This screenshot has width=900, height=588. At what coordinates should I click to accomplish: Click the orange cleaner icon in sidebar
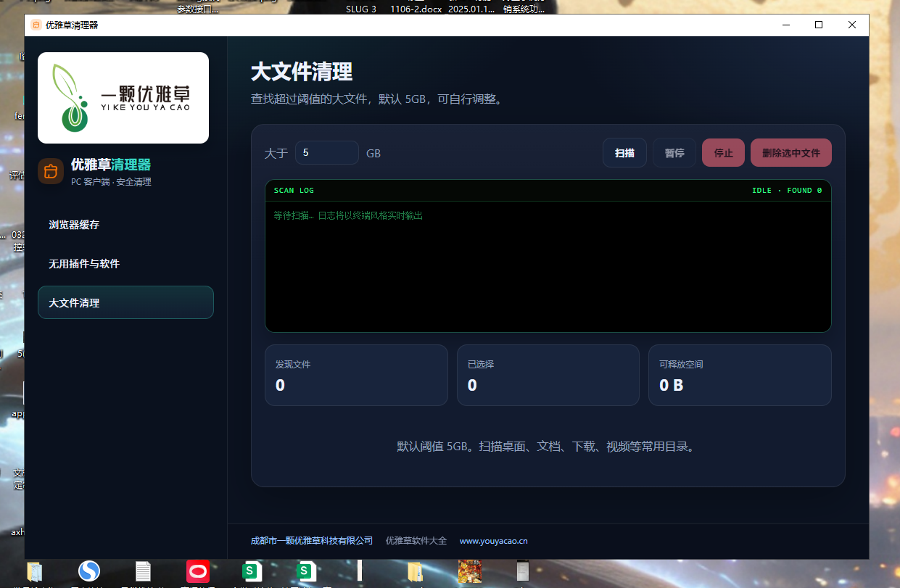click(x=51, y=171)
